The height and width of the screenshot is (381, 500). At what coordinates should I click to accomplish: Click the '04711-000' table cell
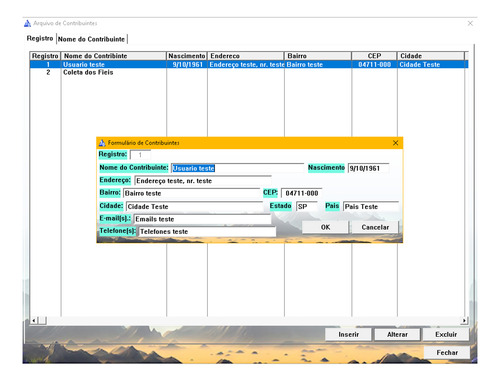point(374,64)
